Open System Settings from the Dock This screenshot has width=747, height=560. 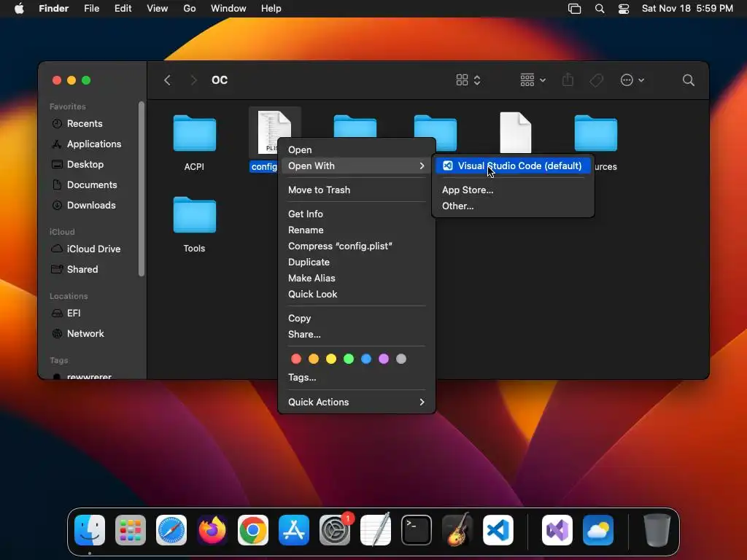(x=335, y=530)
